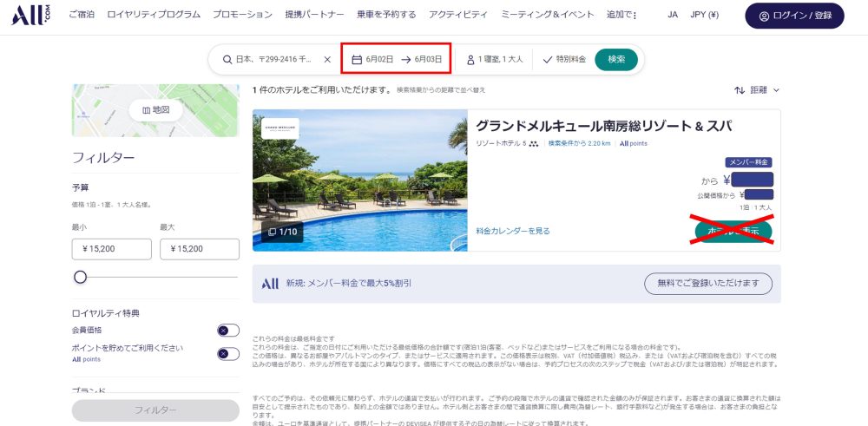
Task: Click the destination field 日本、〒299-2416
Action: pos(273,59)
